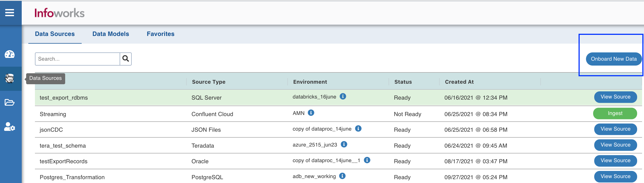
Task: Click the 06/16/2021 @ 12:34 PM date
Action: tap(476, 98)
